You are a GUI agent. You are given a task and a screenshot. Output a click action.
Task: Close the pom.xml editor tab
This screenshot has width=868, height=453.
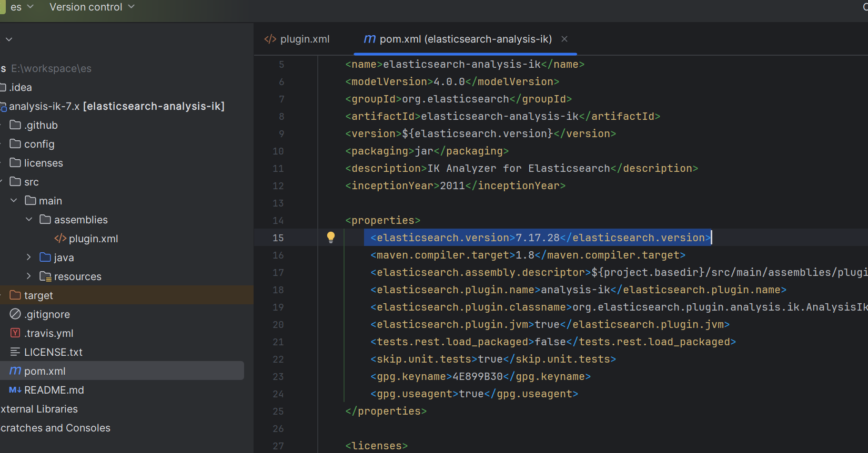pyautogui.click(x=564, y=39)
